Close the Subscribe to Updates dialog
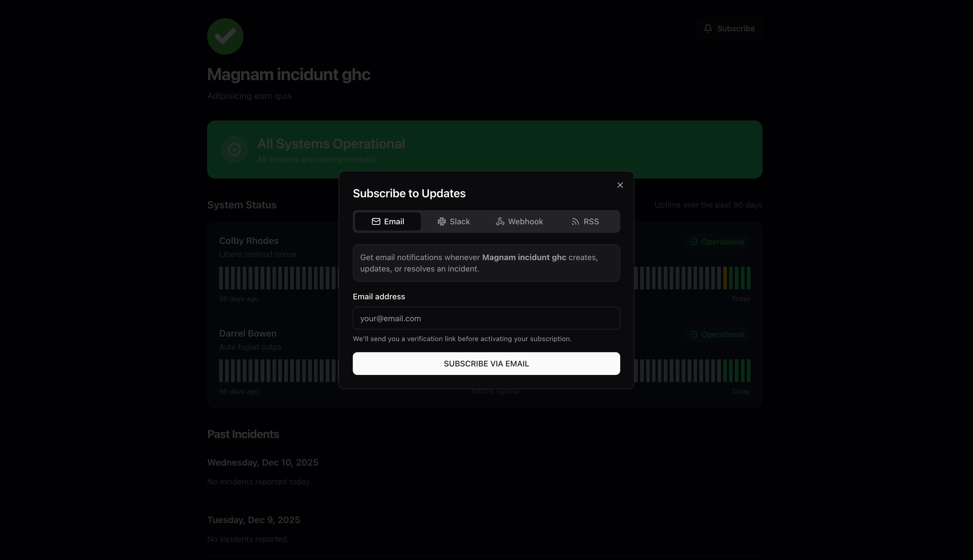The image size is (973, 560). [620, 185]
